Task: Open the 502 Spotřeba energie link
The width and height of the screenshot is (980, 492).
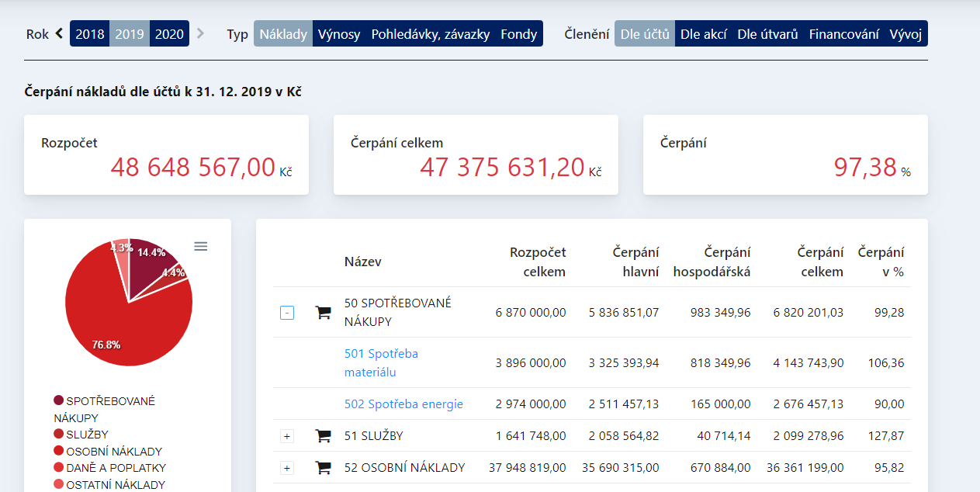Action: click(x=403, y=404)
